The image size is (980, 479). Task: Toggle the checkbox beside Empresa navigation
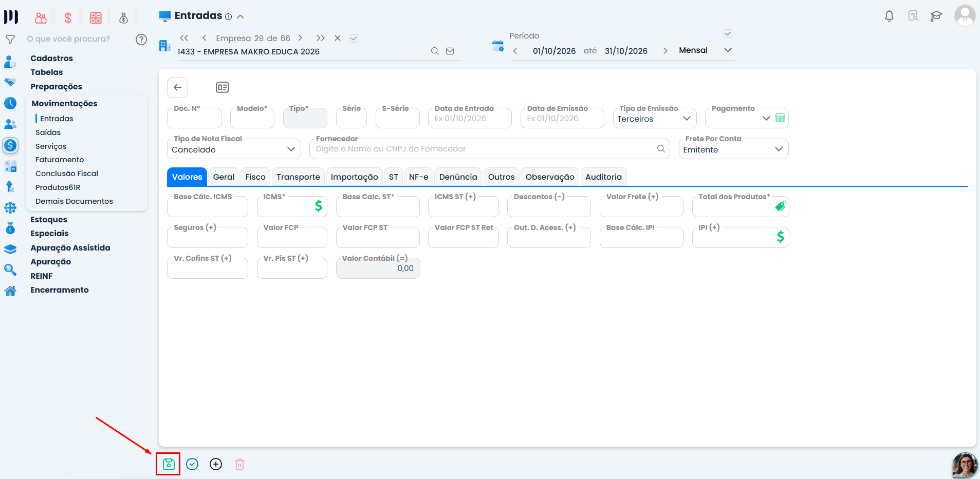(354, 39)
